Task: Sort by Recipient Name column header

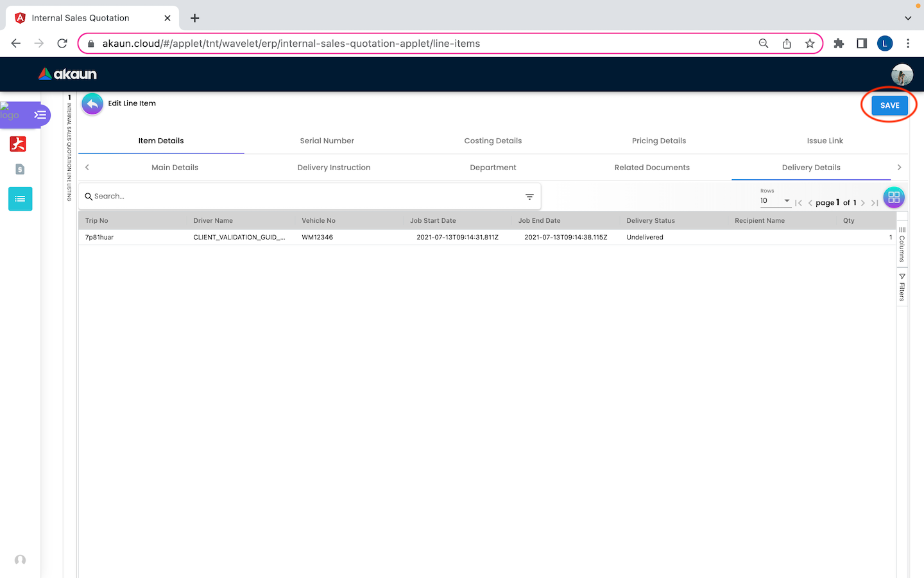Action: 760,221
